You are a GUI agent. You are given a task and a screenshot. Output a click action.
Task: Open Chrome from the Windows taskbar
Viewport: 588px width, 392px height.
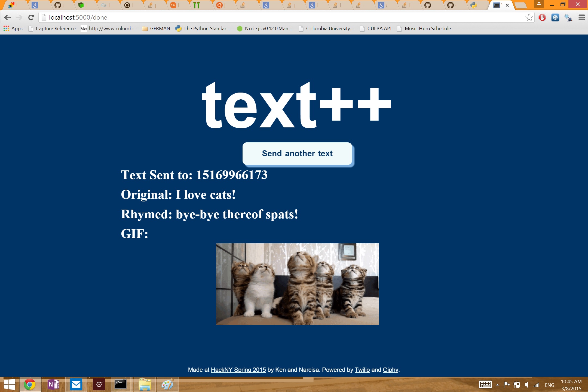click(30, 385)
